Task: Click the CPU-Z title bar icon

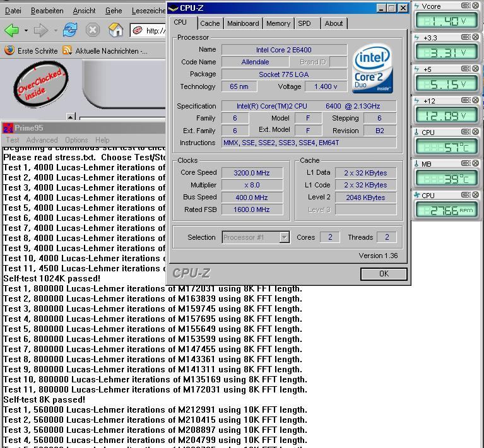Action: 173,8
